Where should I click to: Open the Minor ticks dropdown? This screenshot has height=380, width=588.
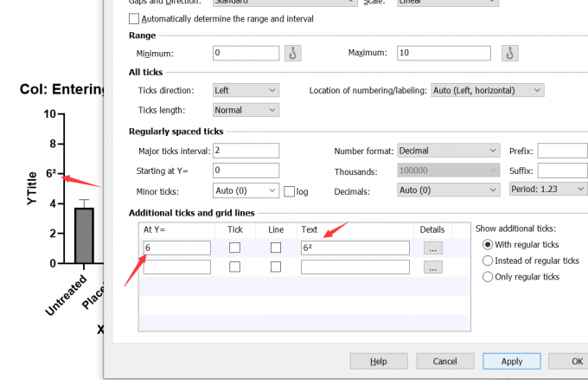(x=246, y=190)
